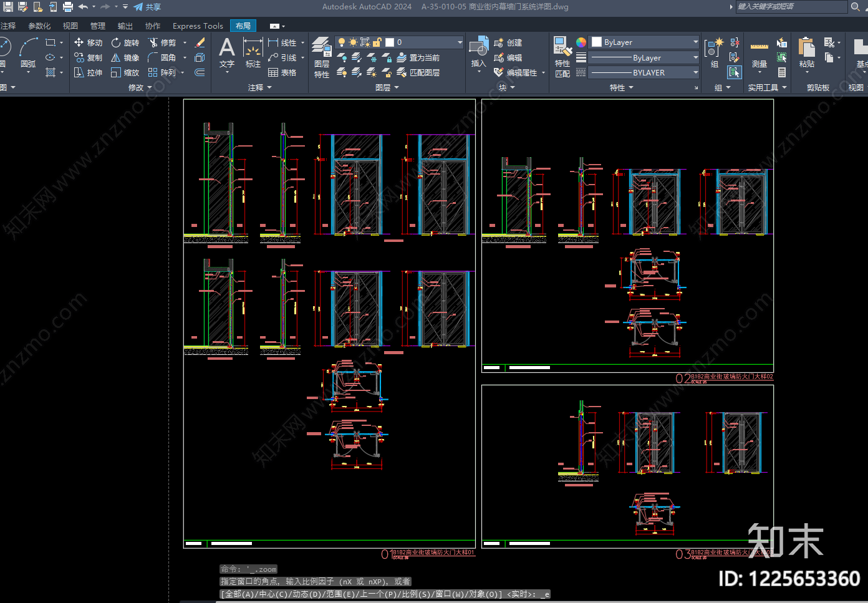
Task: Select the Copy (复制) tool
Action: (88, 57)
